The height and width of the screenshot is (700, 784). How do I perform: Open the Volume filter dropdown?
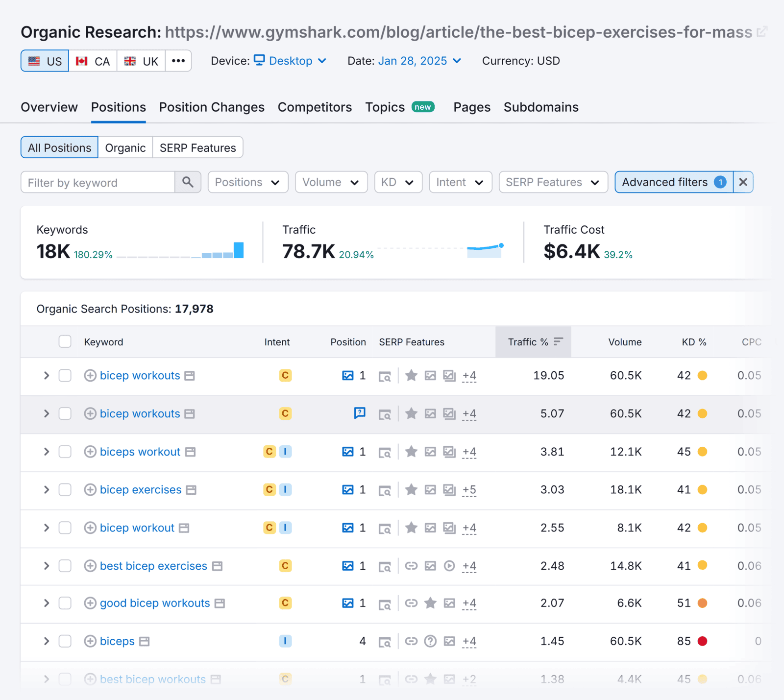(x=331, y=182)
